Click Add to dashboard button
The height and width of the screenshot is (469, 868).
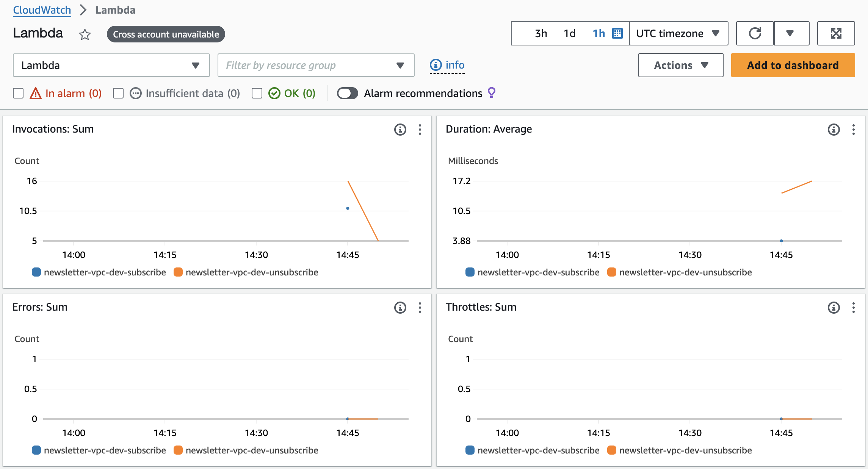793,65
